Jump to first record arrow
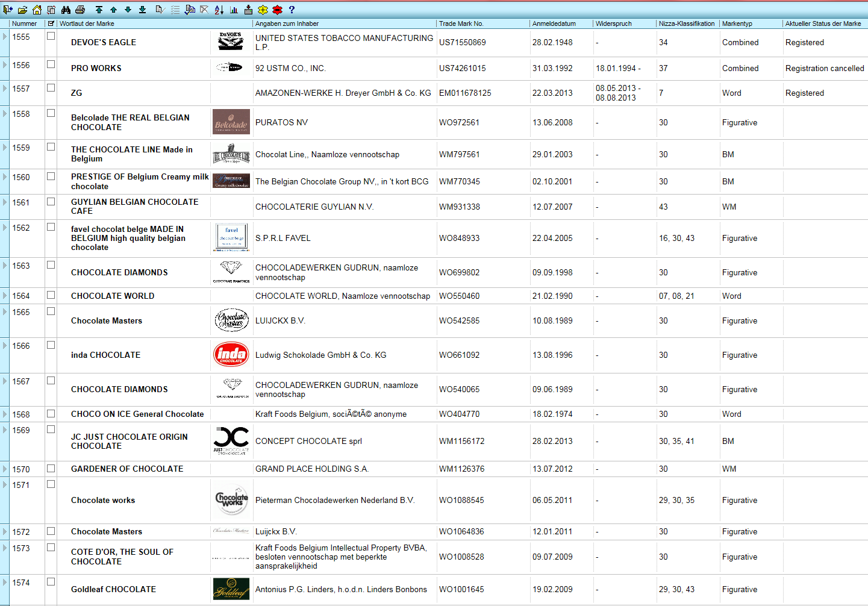 point(99,10)
